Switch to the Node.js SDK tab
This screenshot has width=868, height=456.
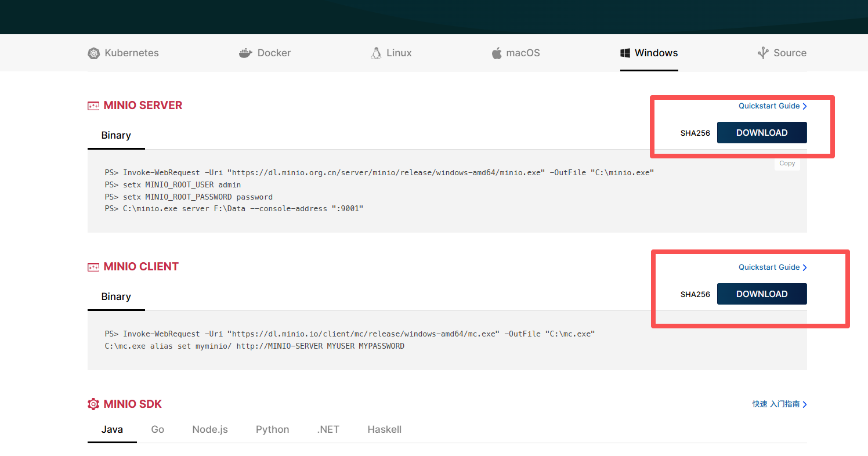click(210, 430)
